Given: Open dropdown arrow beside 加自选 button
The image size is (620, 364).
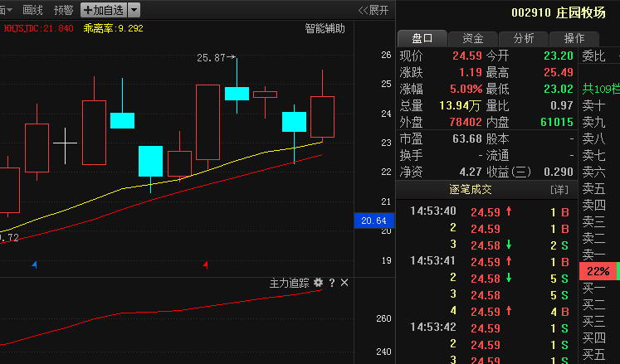Looking at the screenshot, I should click(x=134, y=10).
